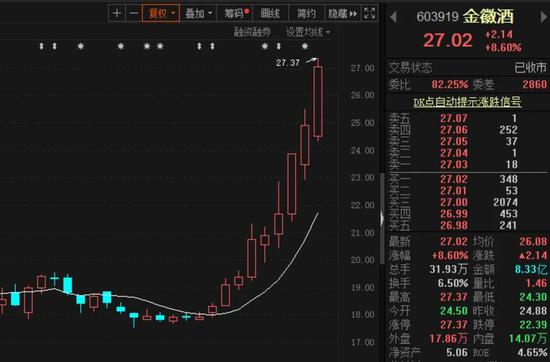Open DK点自动提示涨跌信号 link
The image size is (550, 362).
coord(467,102)
